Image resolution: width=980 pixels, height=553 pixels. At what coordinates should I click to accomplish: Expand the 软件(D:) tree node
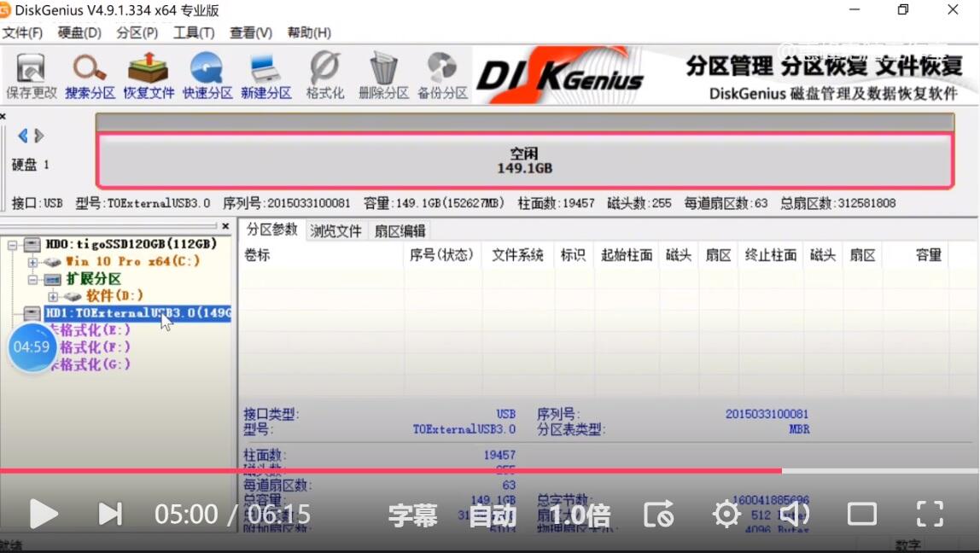pos(53,296)
